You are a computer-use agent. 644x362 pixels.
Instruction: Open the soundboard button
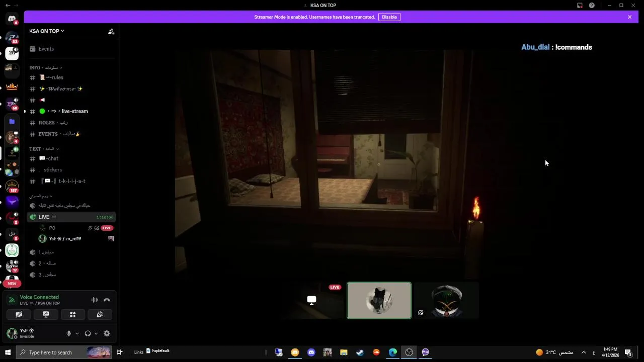click(100, 314)
